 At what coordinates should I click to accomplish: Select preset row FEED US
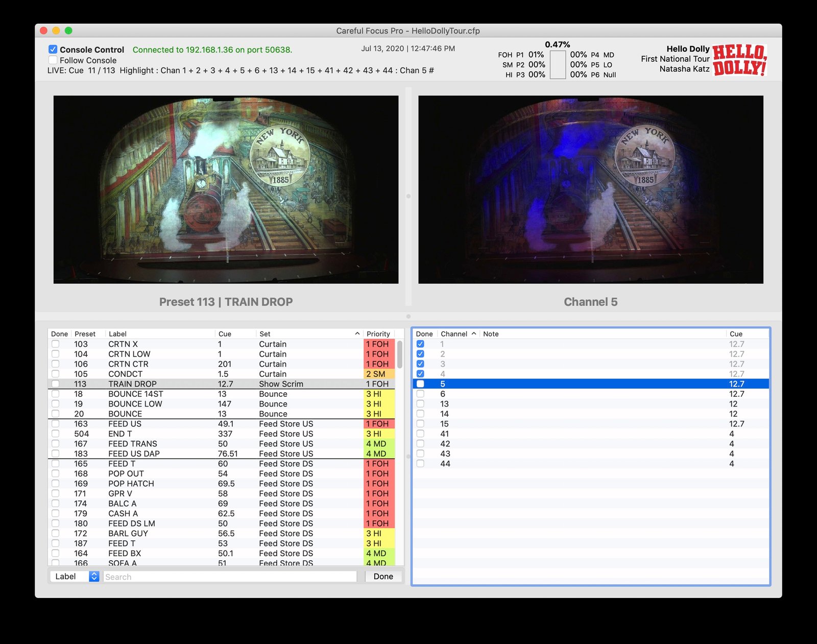click(222, 423)
